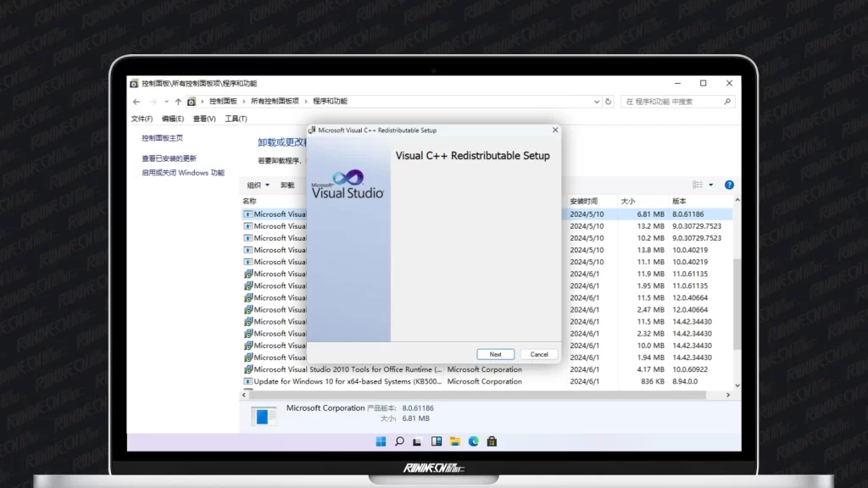The height and width of the screenshot is (488, 868).
Task: Close the Visual C++ Redistributable Setup dialog
Action: [555, 130]
